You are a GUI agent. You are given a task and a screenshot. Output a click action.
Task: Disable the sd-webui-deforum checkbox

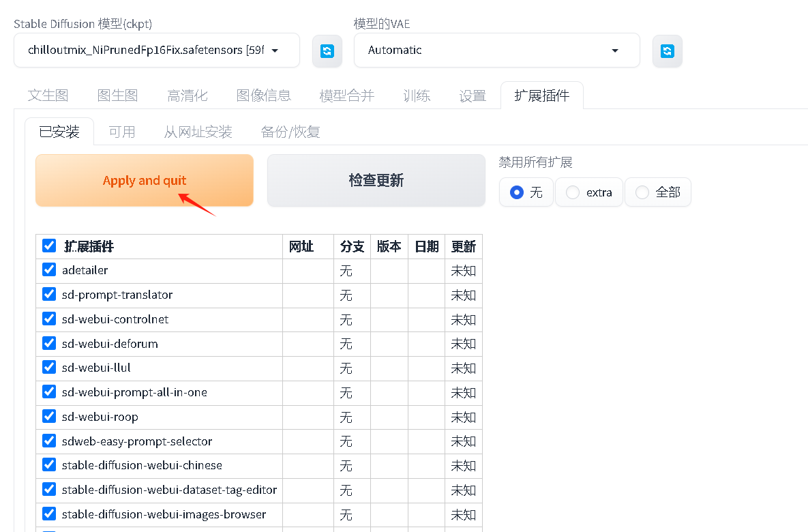(x=49, y=343)
